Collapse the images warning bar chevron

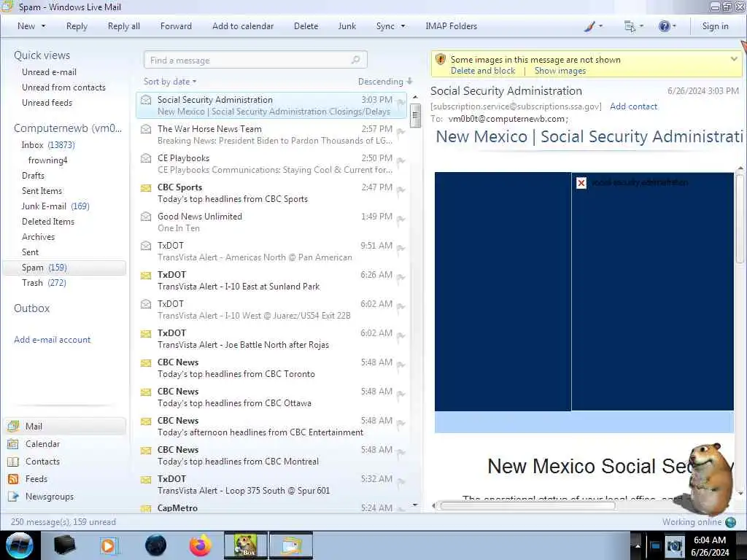click(734, 59)
